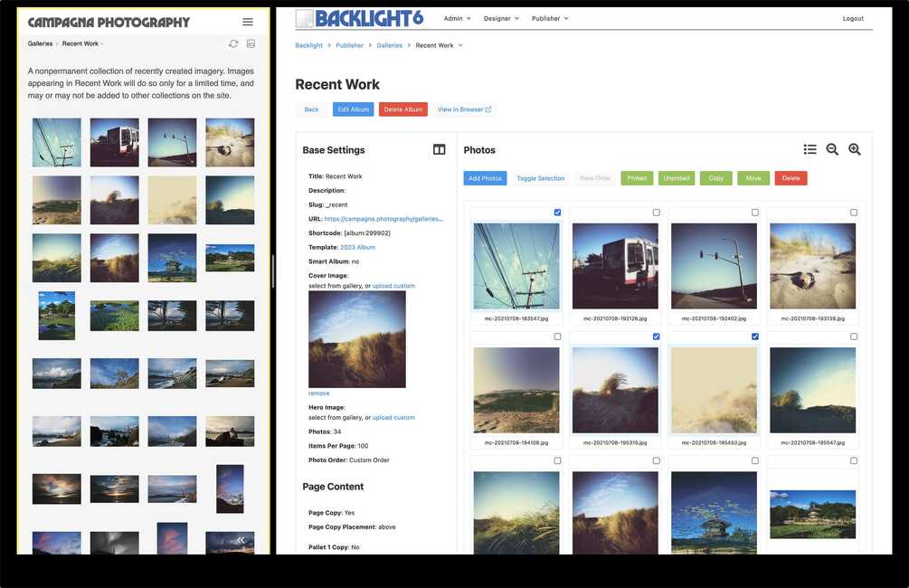909x588 pixels.
Task: Click the Back button
Action: [x=311, y=109]
